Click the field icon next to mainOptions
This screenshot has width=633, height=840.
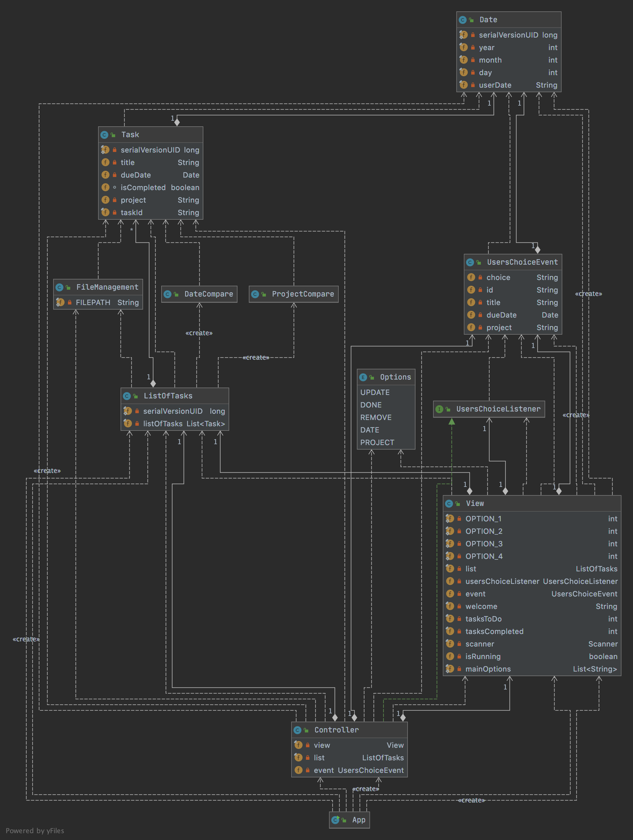point(450,669)
